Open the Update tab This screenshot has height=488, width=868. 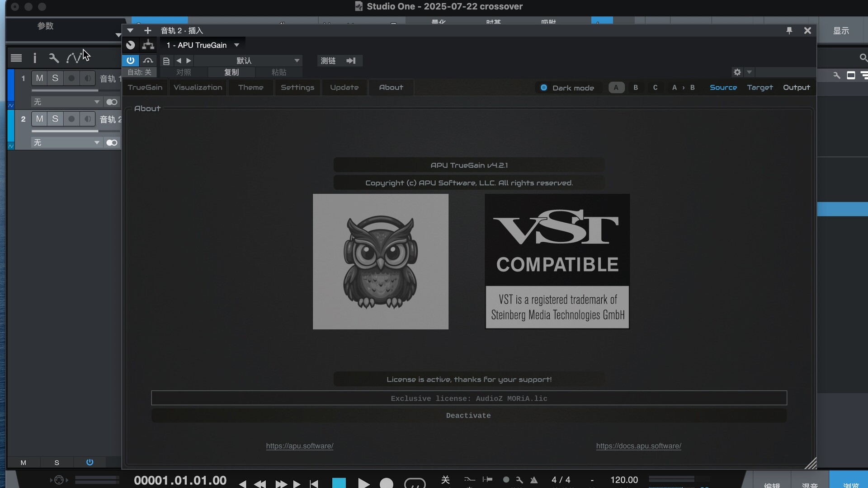coord(344,88)
